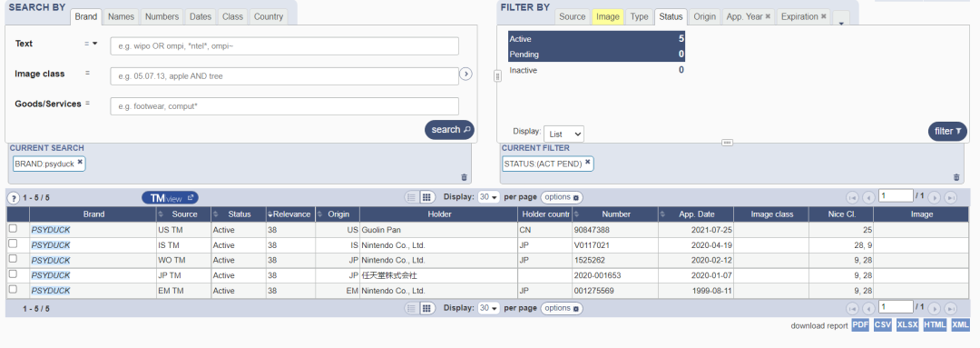The image size is (980, 348).
Task: Click the Image class input field
Action: pyautogui.click(x=284, y=76)
